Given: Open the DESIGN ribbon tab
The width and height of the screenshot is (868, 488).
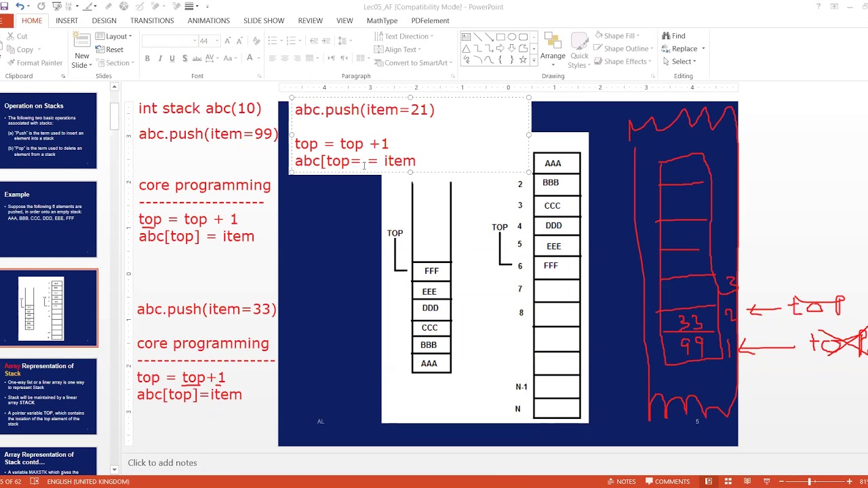Looking at the screenshot, I should coord(104,20).
